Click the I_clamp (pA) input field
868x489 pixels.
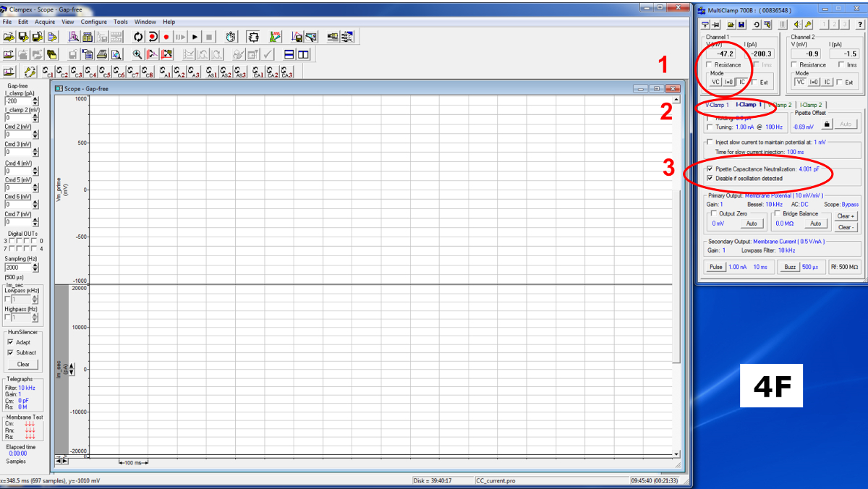coord(18,101)
